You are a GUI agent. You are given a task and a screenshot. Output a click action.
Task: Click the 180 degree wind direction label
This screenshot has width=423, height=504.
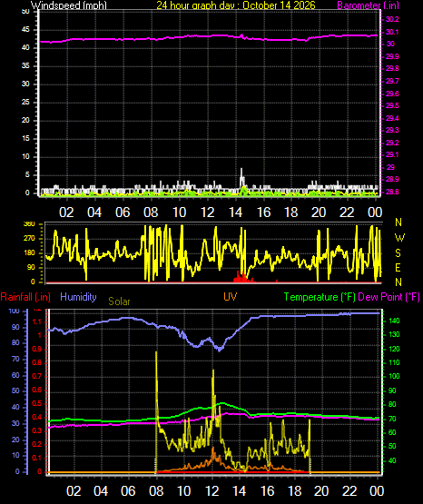[x=29, y=253]
